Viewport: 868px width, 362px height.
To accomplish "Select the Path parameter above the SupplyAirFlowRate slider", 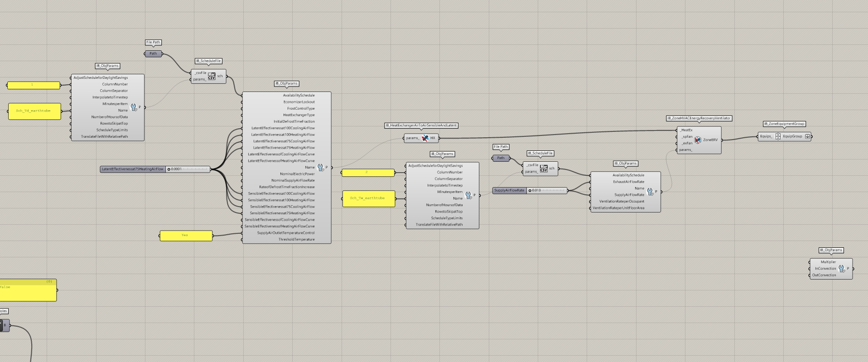I will click(501, 158).
